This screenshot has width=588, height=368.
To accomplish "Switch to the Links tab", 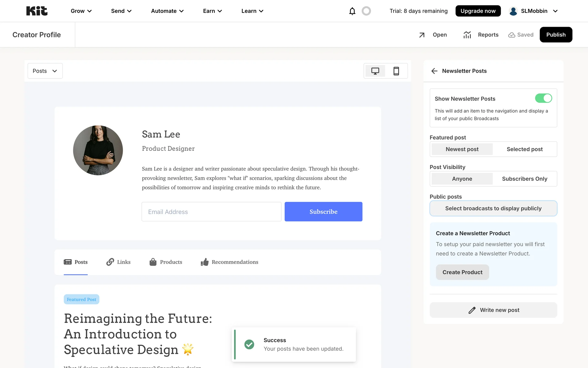I will 119,262.
